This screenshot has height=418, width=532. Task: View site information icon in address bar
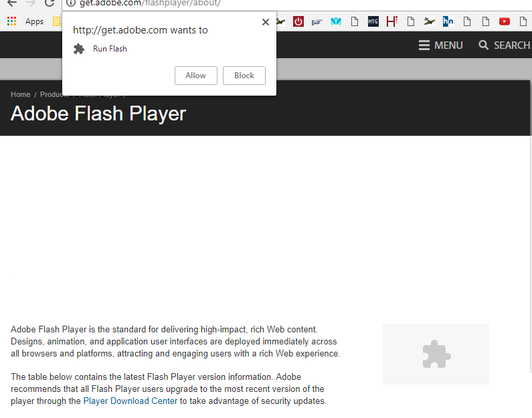click(x=70, y=3)
